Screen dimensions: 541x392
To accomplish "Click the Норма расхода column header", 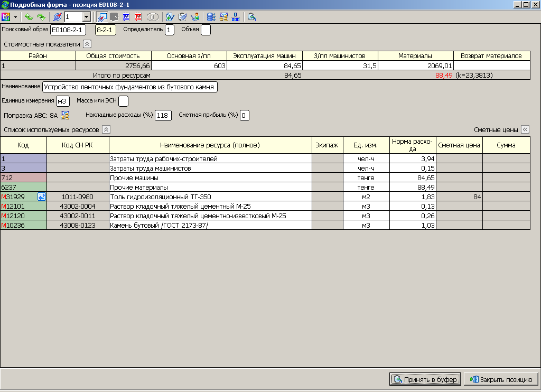I will tap(413, 145).
